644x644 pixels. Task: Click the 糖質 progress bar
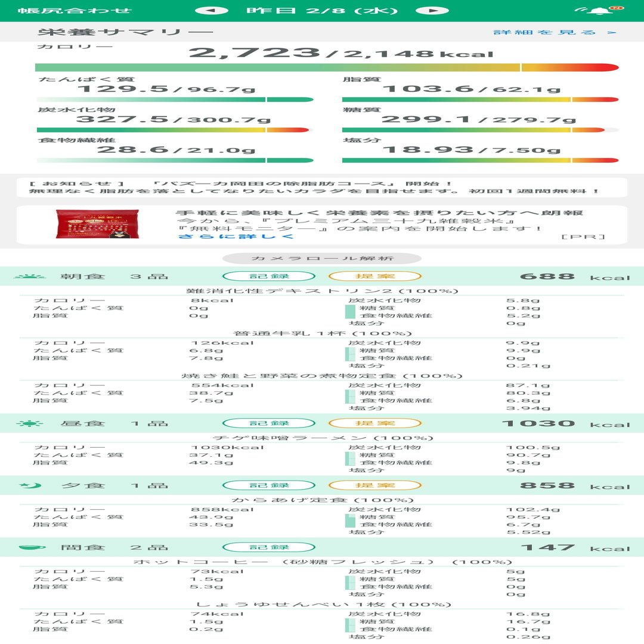click(x=480, y=130)
